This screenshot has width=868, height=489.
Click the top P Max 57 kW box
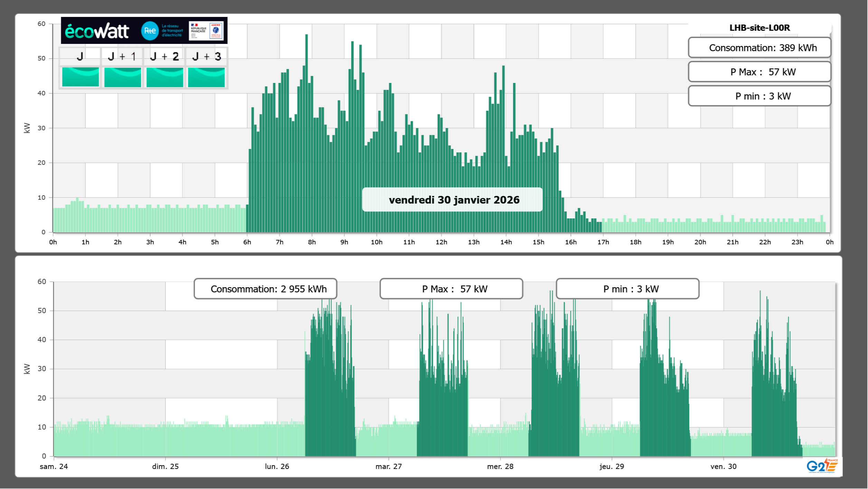click(x=759, y=72)
